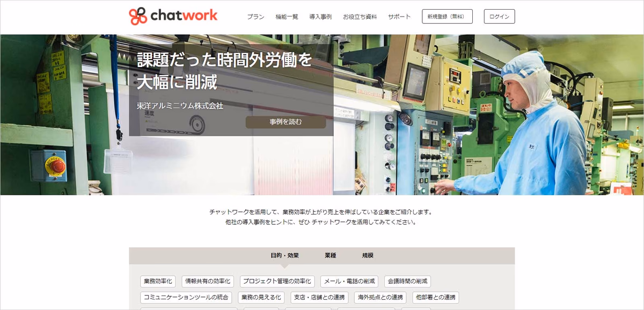Go to 導入事例 in the navigation
The image size is (644, 310).
pyautogui.click(x=320, y=17)
